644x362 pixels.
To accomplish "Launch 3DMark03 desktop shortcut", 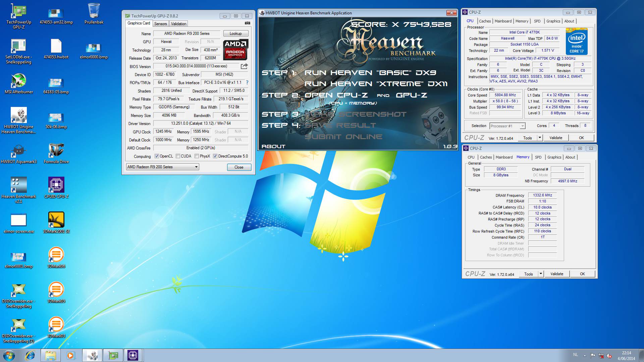I will [56, 327].
